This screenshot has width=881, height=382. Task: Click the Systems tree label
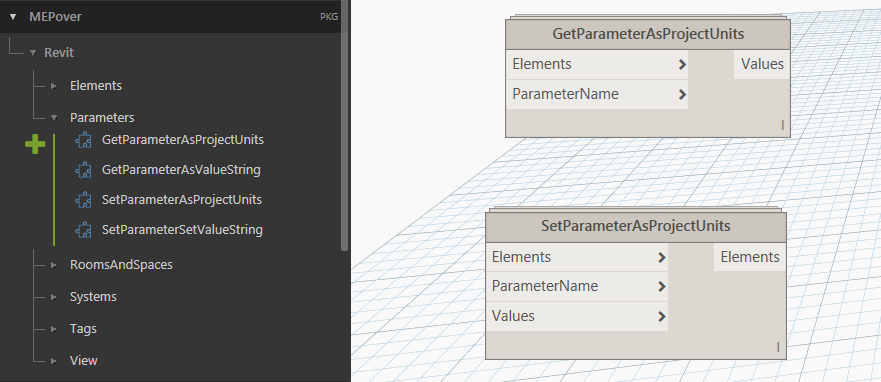point(93,297)
